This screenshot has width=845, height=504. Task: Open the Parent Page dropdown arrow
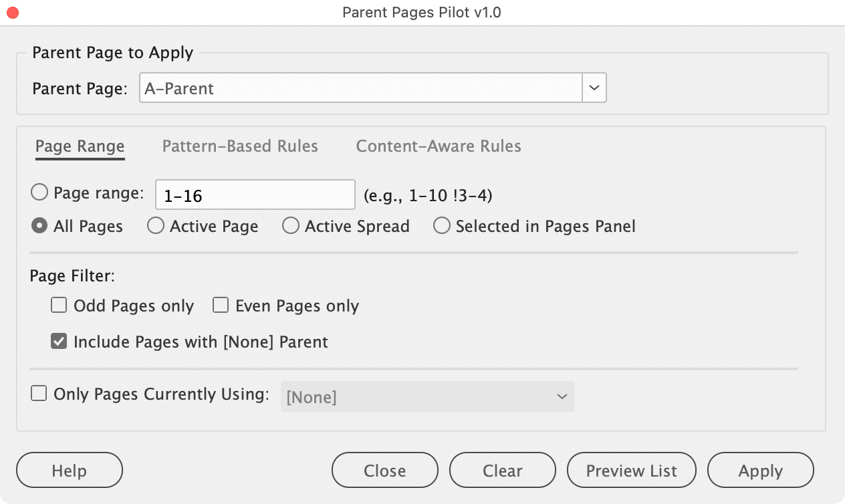click(x=594, y=88)
